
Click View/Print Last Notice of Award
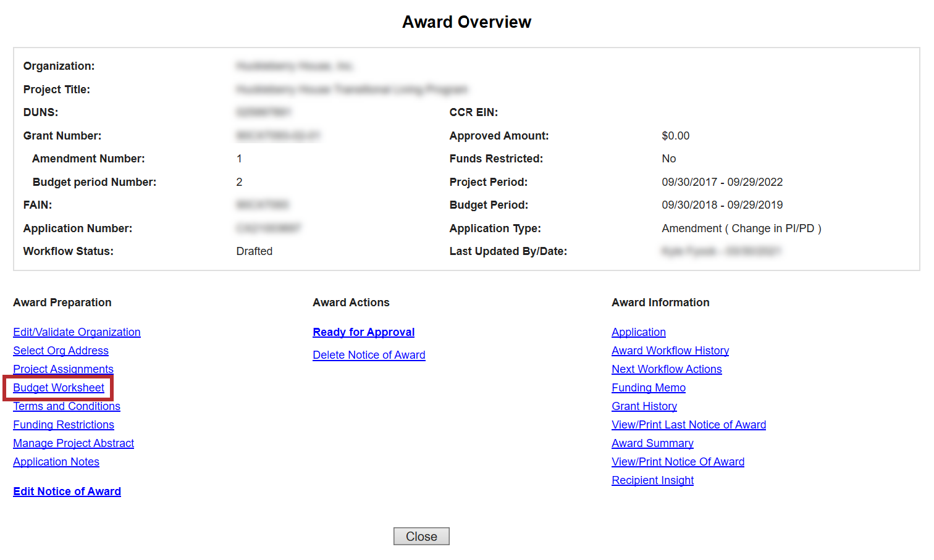(x=688, y=425)
